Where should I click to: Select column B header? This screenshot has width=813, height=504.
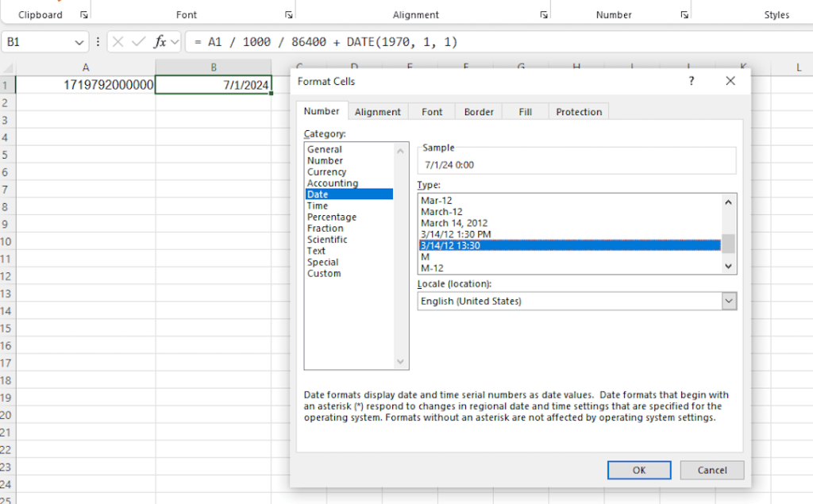point(213,67)
